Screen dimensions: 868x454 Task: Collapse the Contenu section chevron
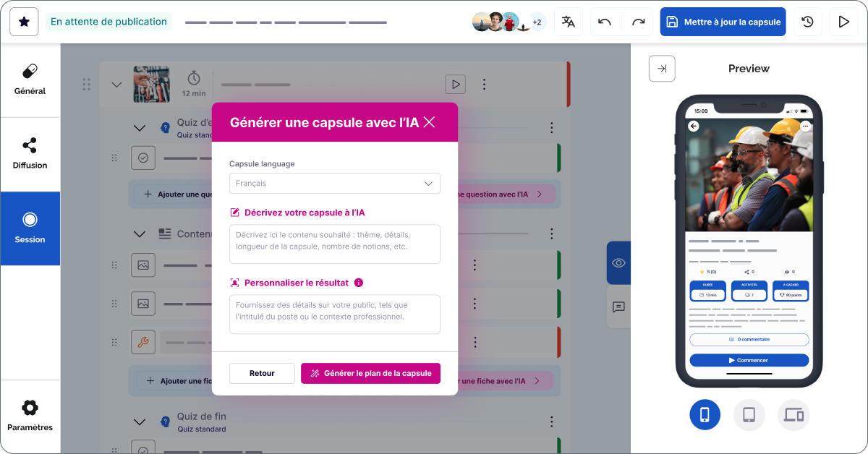click(x=140, y=234)
